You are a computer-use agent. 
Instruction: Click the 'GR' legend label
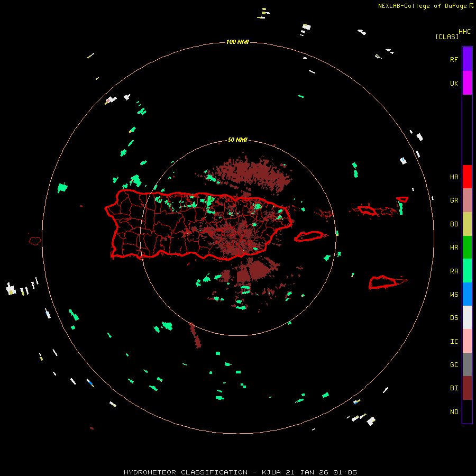[454, 200]
